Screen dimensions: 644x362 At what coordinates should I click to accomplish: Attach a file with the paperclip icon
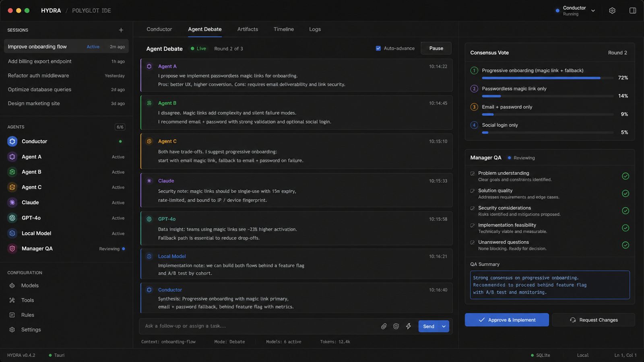click(384, 326)
